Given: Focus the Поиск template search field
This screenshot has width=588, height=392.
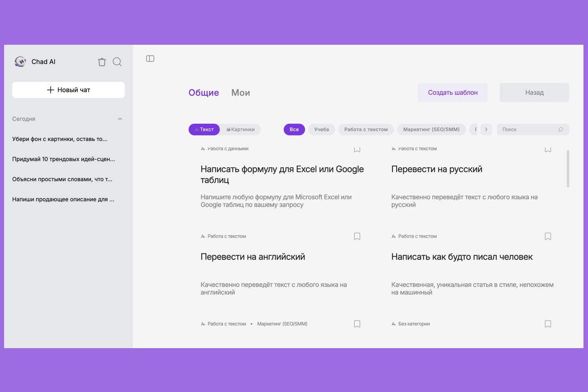Looking at the screenshot, I should [528, 130].
